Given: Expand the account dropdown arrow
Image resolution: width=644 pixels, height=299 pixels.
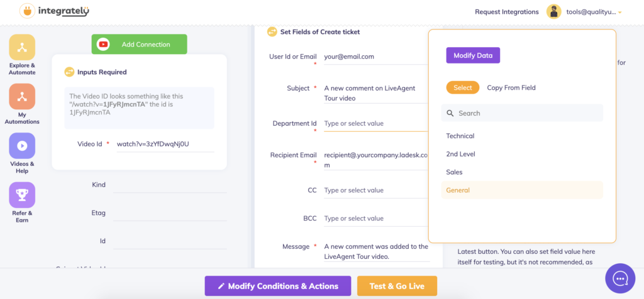Looking at the screenshot, I should pos(619,13).
